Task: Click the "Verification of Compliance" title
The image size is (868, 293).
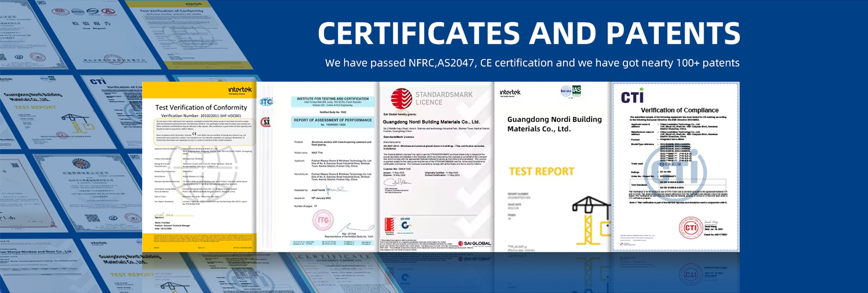Action: 679,110
